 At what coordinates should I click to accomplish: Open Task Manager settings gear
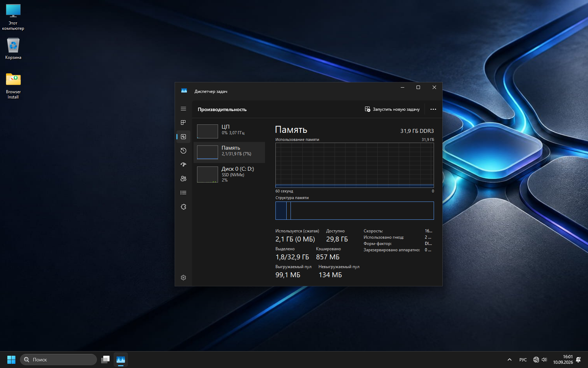pyautogui.click(x=183, y=278)
